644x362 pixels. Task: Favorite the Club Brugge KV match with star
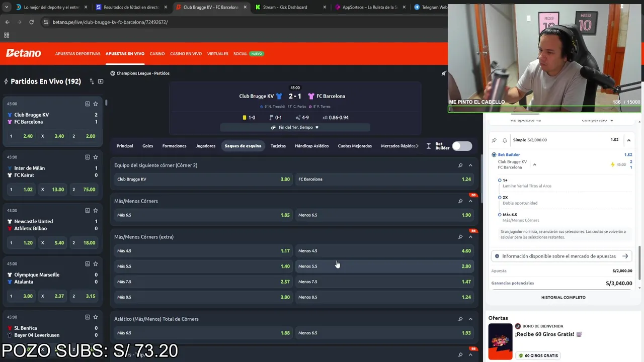[96, 104]
